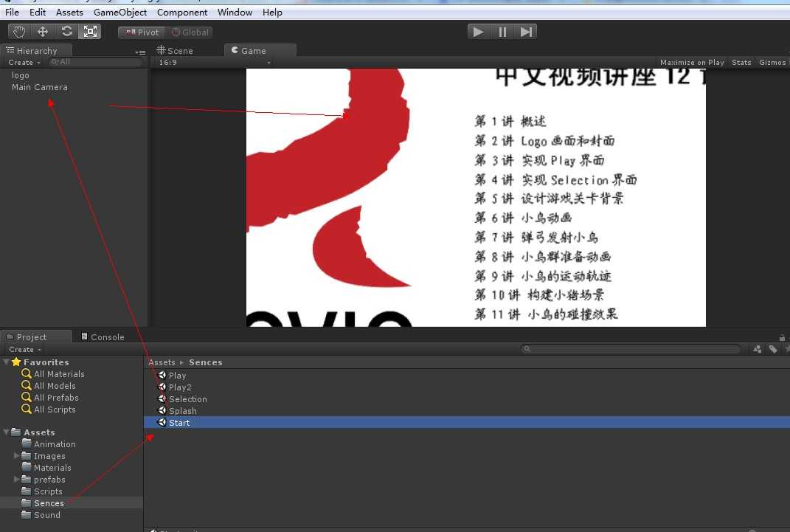Open the Hierarchy panel options menu icon
Screen dimensions: 790x532
click(140, 52)
